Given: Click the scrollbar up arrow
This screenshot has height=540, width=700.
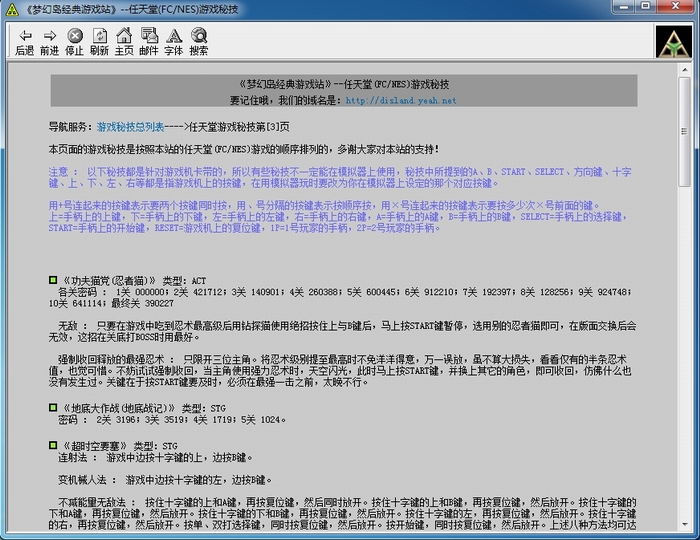Looking at the screenshot, I should [684, 70].
